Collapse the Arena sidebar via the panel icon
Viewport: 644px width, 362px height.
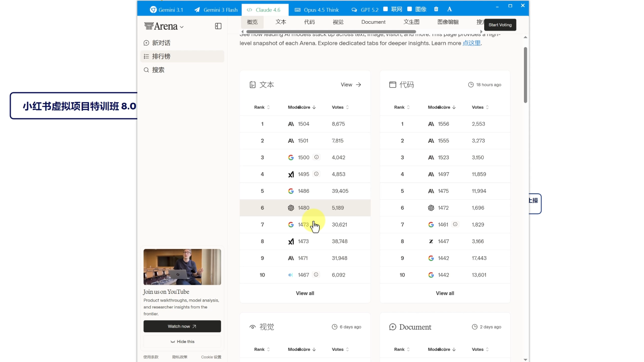coord(218,26)
